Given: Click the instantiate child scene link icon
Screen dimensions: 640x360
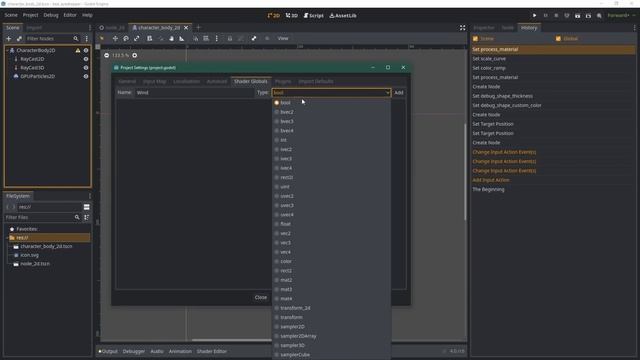Looking at the screenshot, I should click(x=19, y=38).
